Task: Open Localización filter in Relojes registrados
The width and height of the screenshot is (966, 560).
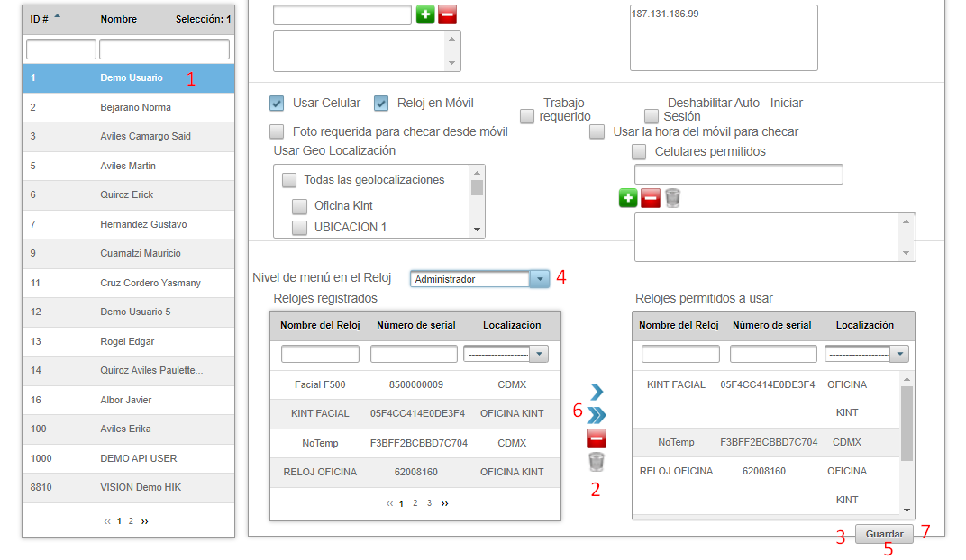Action: point(539,355)
